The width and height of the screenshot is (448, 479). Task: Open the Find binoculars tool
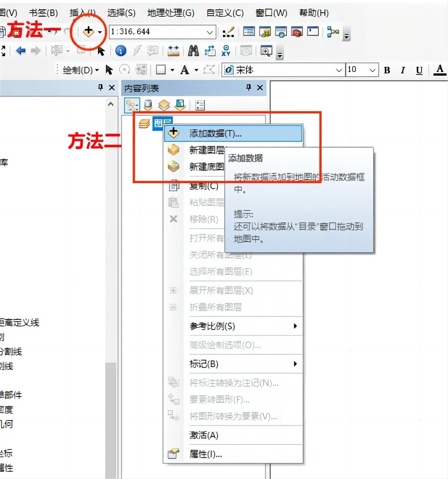click(x=193, y=51)
